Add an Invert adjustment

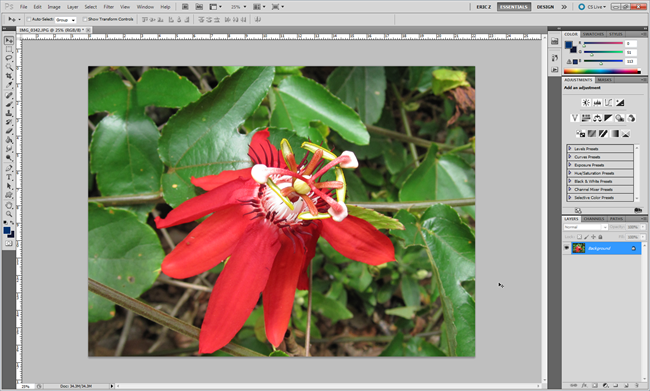tap(592, 134)
